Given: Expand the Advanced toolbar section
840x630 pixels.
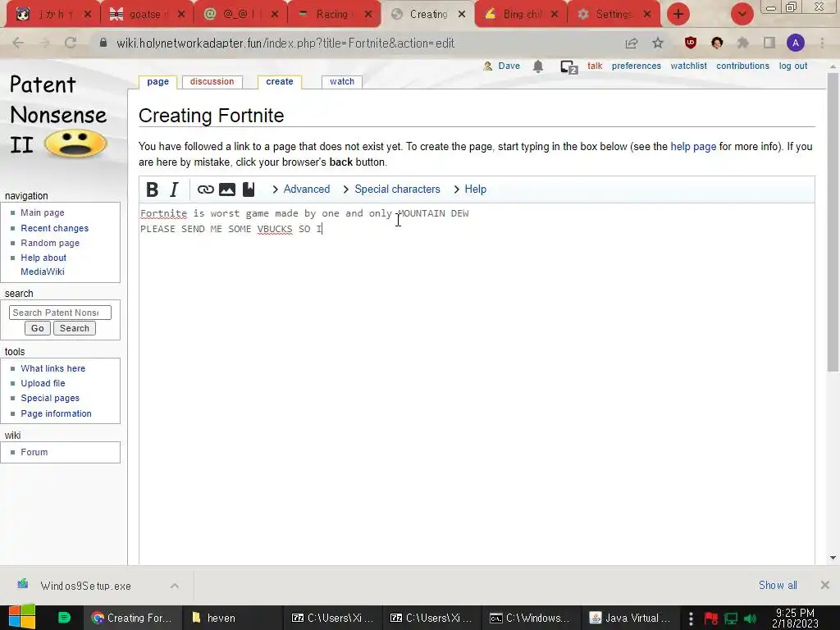Looking at the screenshot, I should click(301, 189).
